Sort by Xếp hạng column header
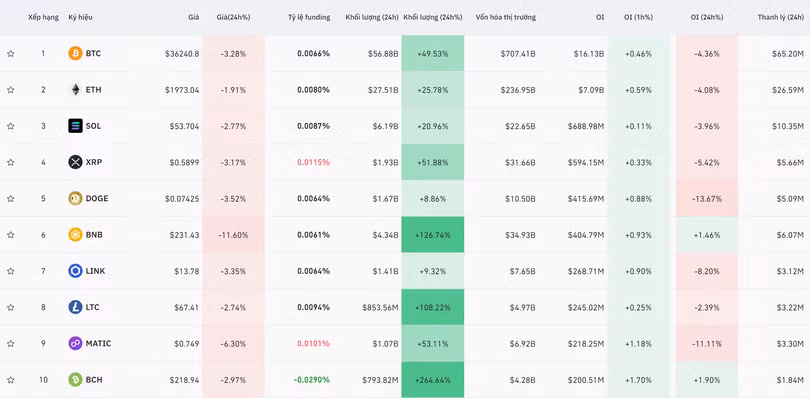The width and height of the screenshot is (810, 398). point(43,17)
